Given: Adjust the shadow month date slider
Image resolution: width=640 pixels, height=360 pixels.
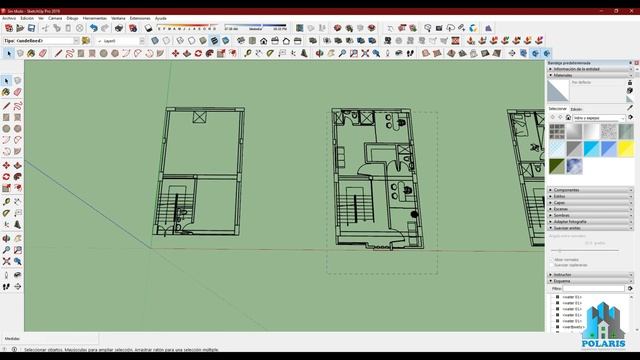Looking at the screenshot, I should (187, 28).
